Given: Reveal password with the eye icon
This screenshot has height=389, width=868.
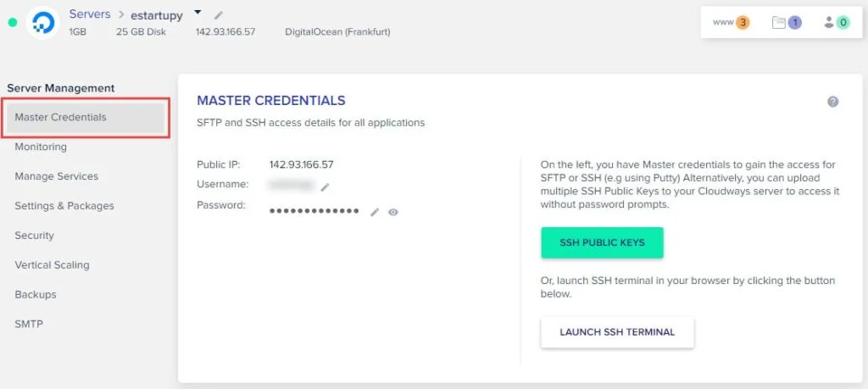Looking at the screenshot, I should click(393, 212).
